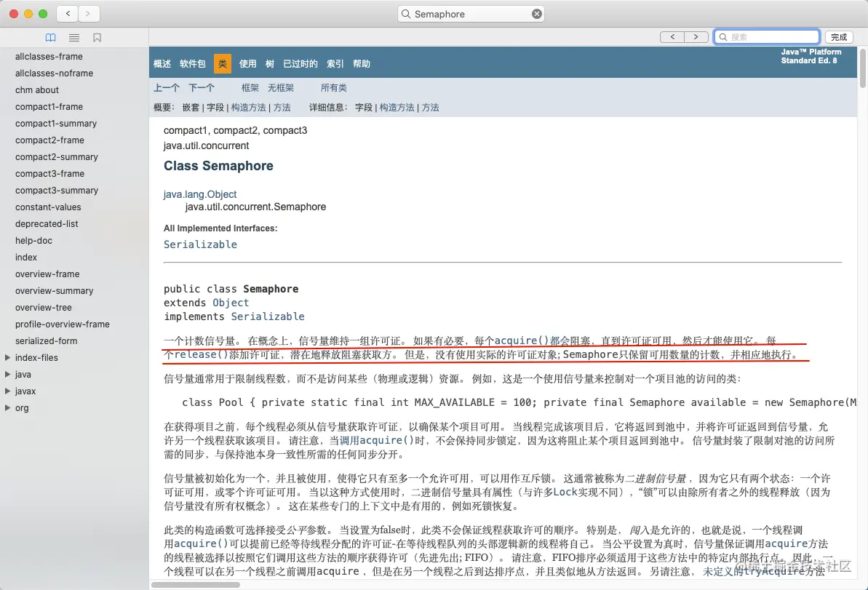Image resolution: width=868 pixels, height=590 pixels.
Task: Open the 使用 navigation tab
Action: (248, 63)
